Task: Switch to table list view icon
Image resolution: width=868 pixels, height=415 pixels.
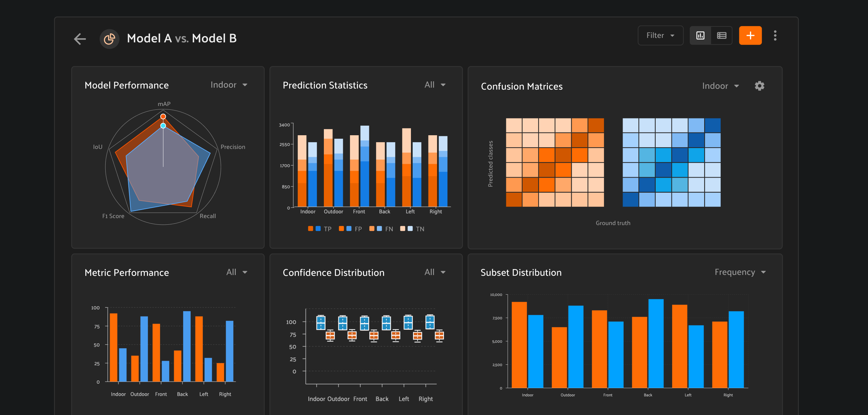Action: (722, 35)
